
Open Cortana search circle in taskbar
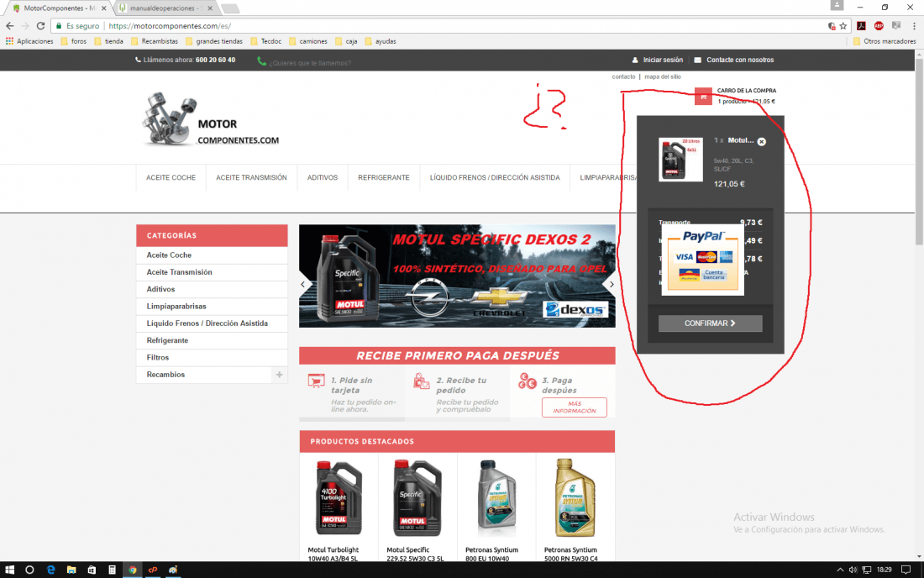tap(29, 570)
